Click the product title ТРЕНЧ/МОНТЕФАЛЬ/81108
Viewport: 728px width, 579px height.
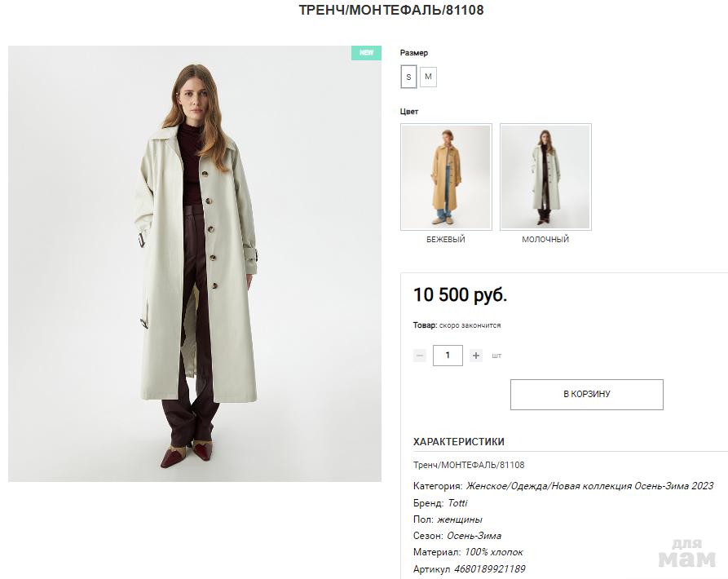390,11
